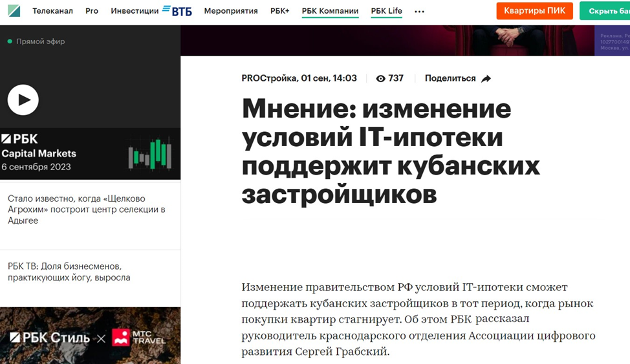Click the candlestick chart icon

pyautogui.click(x=150, y=155)
